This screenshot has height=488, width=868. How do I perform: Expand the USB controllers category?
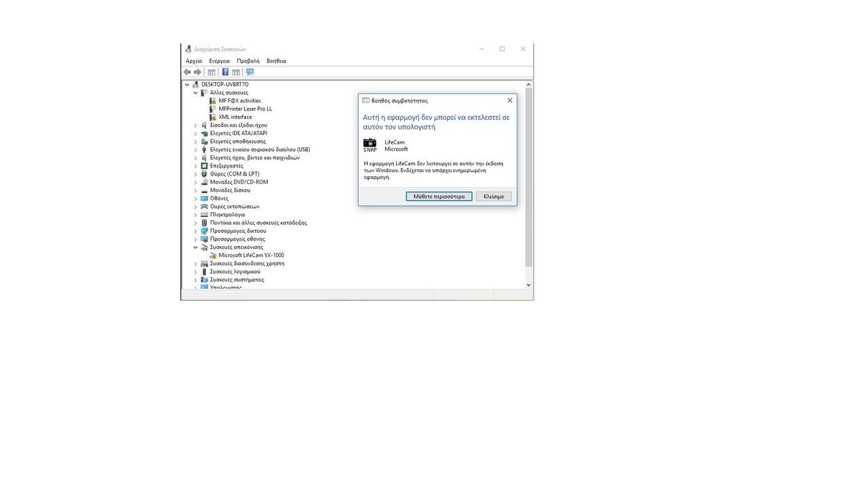196,150
